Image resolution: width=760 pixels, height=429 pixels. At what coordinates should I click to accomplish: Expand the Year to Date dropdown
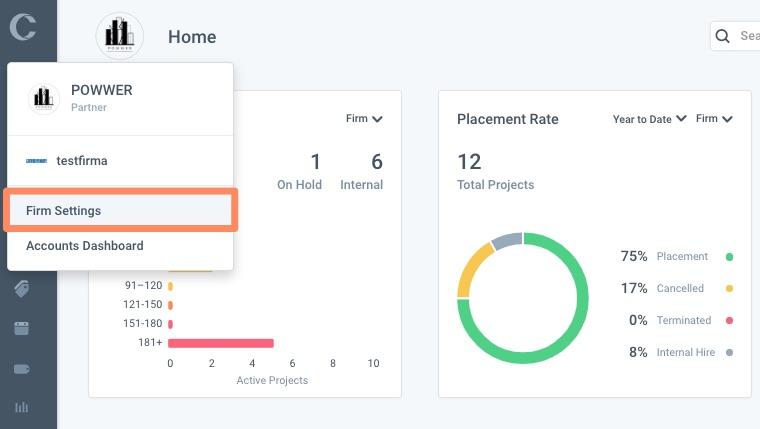coord(649,119)
